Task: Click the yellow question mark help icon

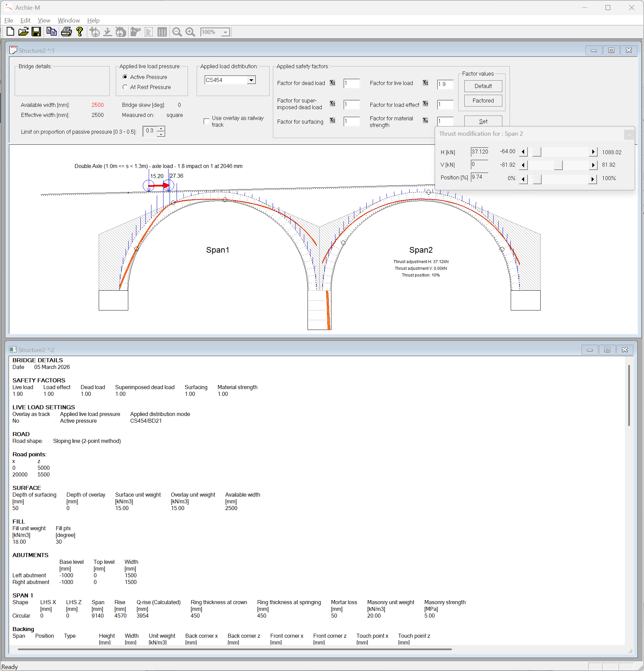Action: click(x=80, y=32)
